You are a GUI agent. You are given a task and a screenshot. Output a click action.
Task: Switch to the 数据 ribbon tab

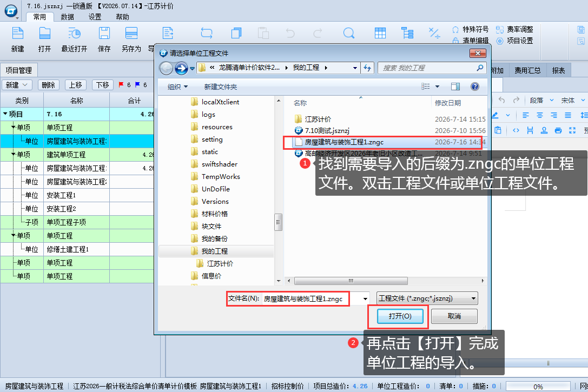[x=68, y=17]
